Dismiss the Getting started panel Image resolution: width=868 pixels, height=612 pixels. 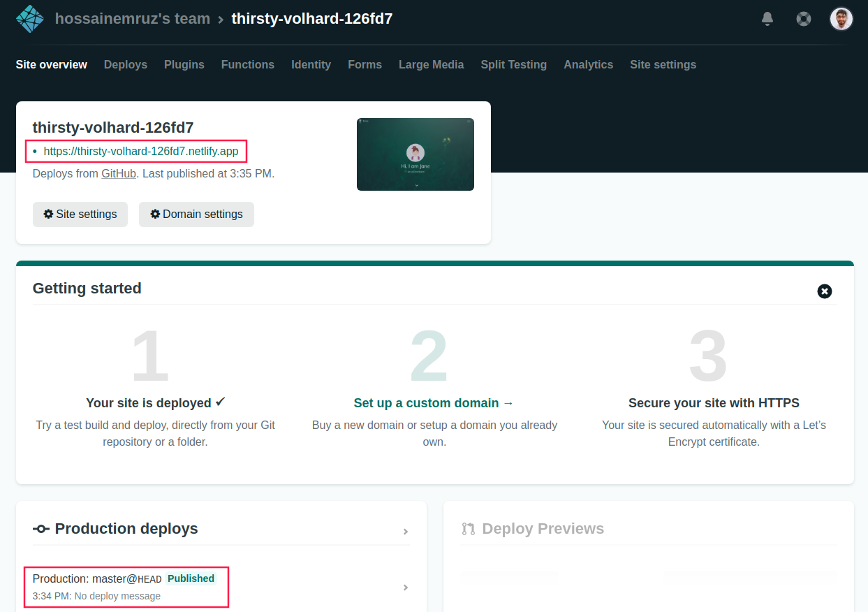click(825, 291)
